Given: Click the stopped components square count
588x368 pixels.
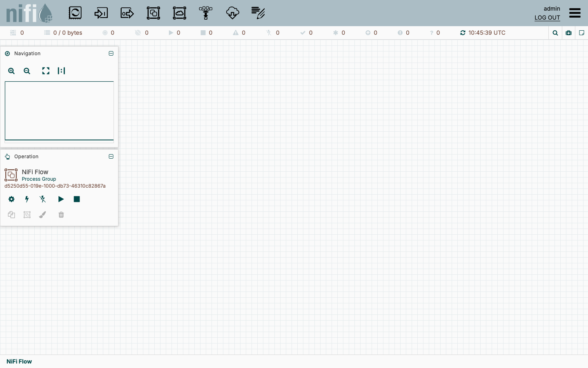Looking at the screenshot, I should coord(207,33).
